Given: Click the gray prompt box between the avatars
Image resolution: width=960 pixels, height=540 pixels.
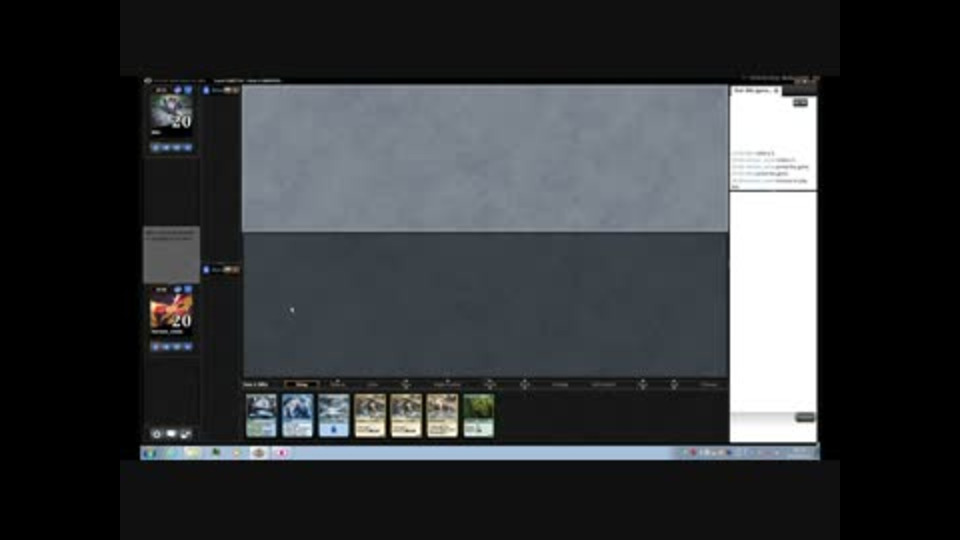Looking at the screenshot, I should [x=171, y=255].
